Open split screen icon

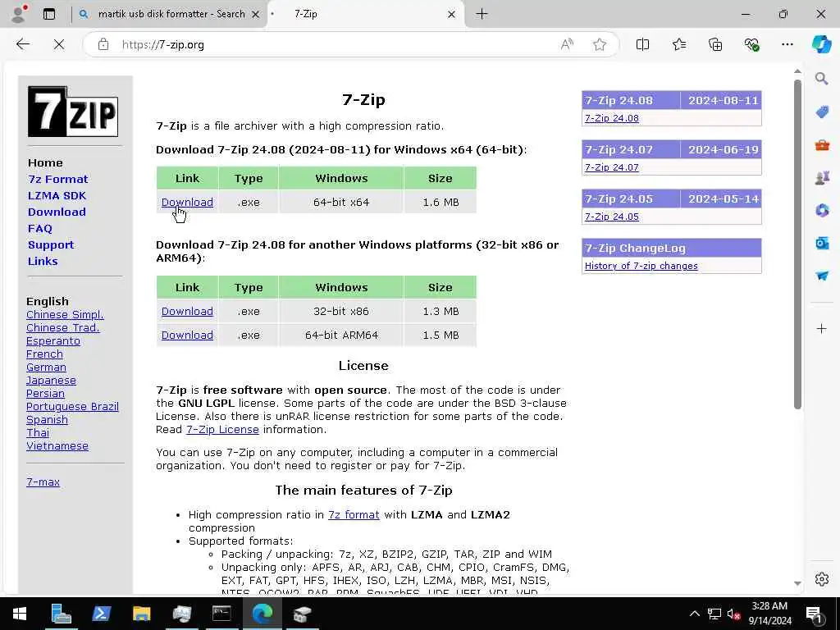pos(642,44)
